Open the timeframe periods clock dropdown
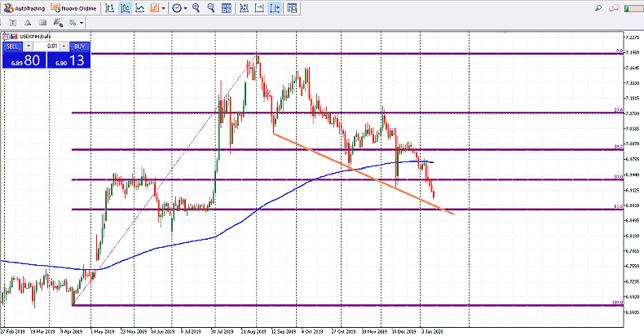644x336 pixels. (x=177, y=8)
